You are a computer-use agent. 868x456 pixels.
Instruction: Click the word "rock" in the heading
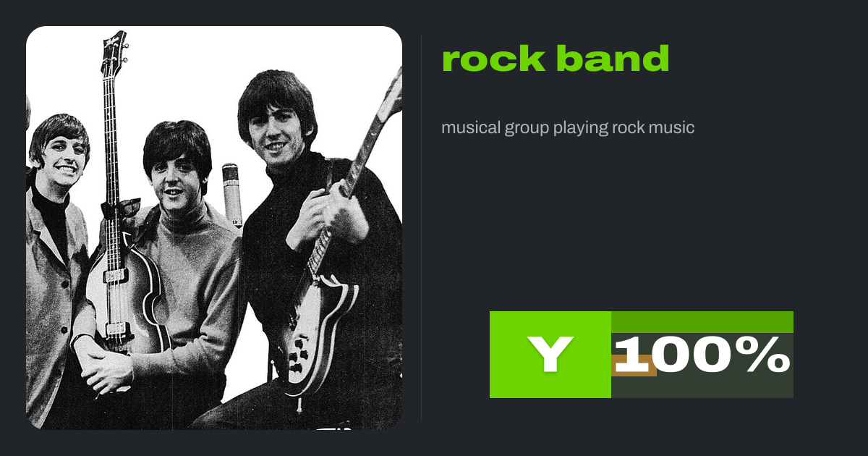pyautogui.click(x=493, y=59)
